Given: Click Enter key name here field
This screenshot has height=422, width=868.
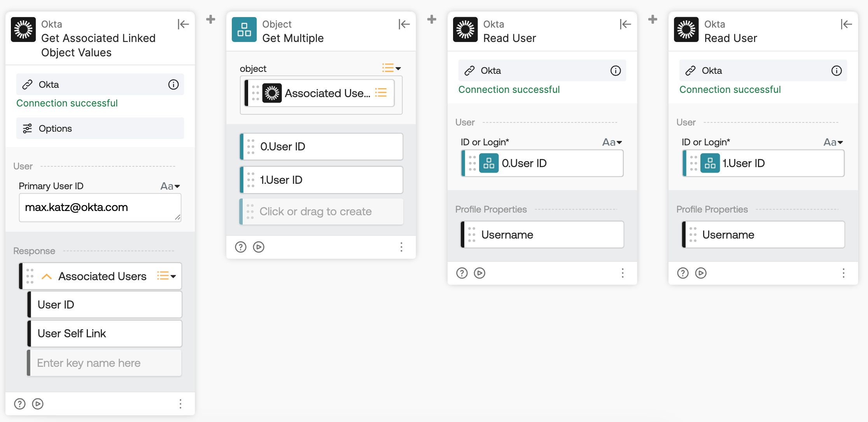Looking at the screenshot, I should click(x=104, y=363).
